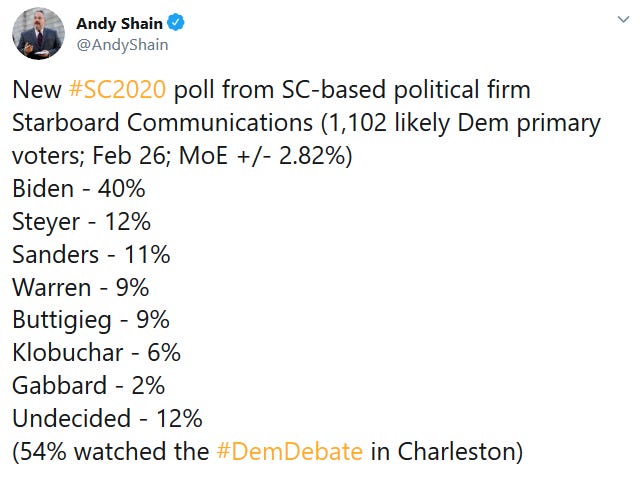
Task: Click the in Charleston text
Action: tap(442, 451)
